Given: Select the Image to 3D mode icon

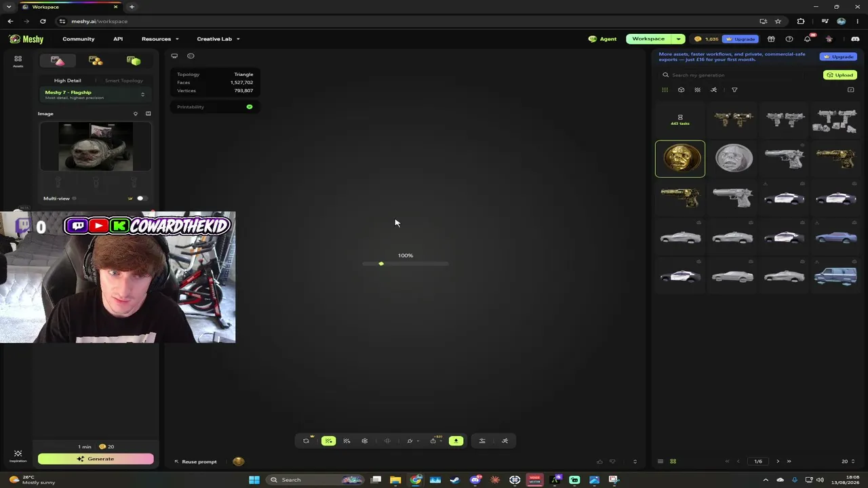Looking at the screenshot, I should (x=58, y=61).
